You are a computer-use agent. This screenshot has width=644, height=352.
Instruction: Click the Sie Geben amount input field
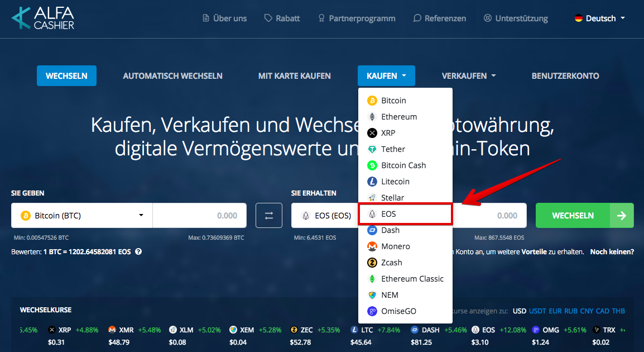pyautogui.click(x=200, y=216)
